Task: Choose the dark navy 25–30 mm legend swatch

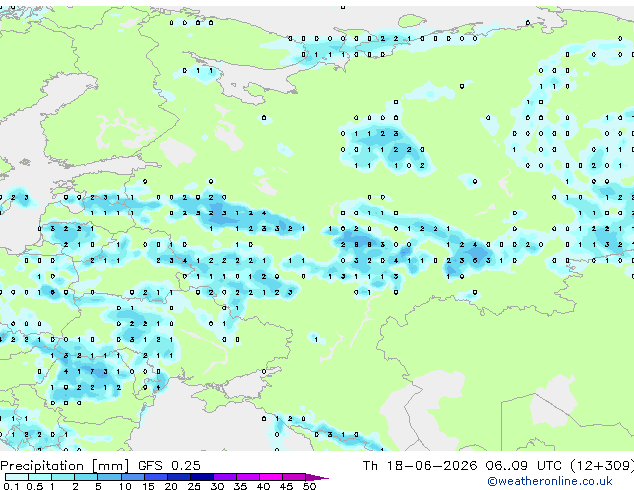Action: [202, 477]
